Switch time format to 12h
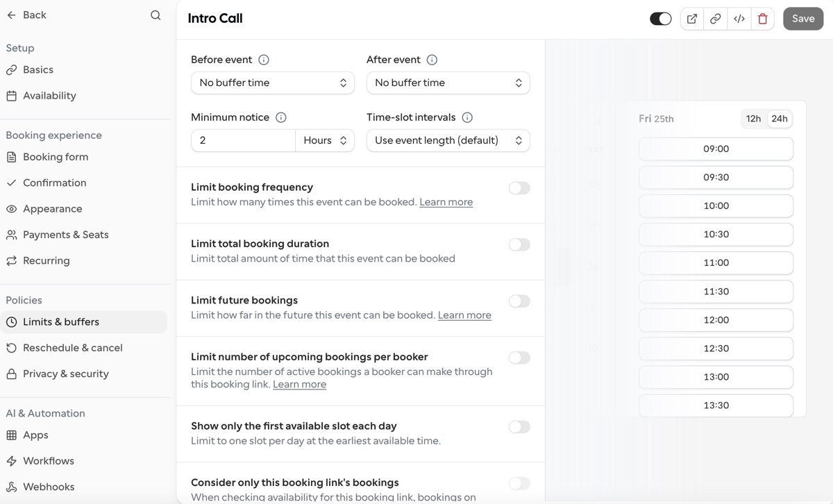 754,119
